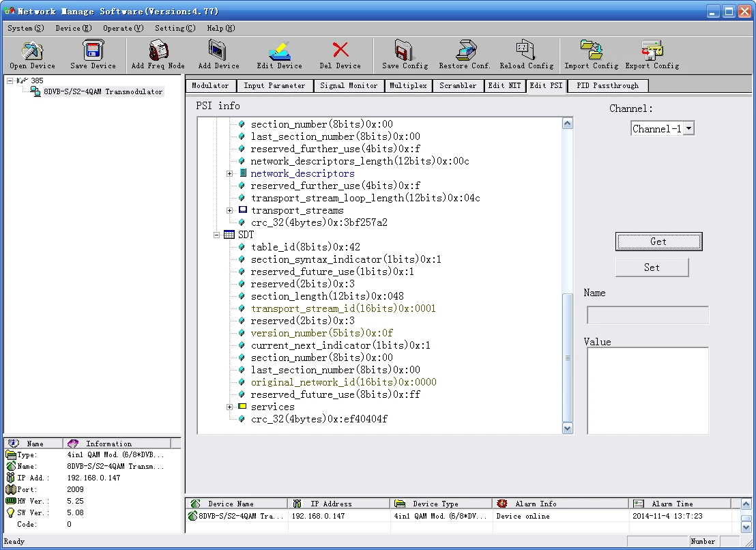The height and width of the screenshot is (550, 756).
Task: Click the Edit Device icon
Action: coord(279,51)
